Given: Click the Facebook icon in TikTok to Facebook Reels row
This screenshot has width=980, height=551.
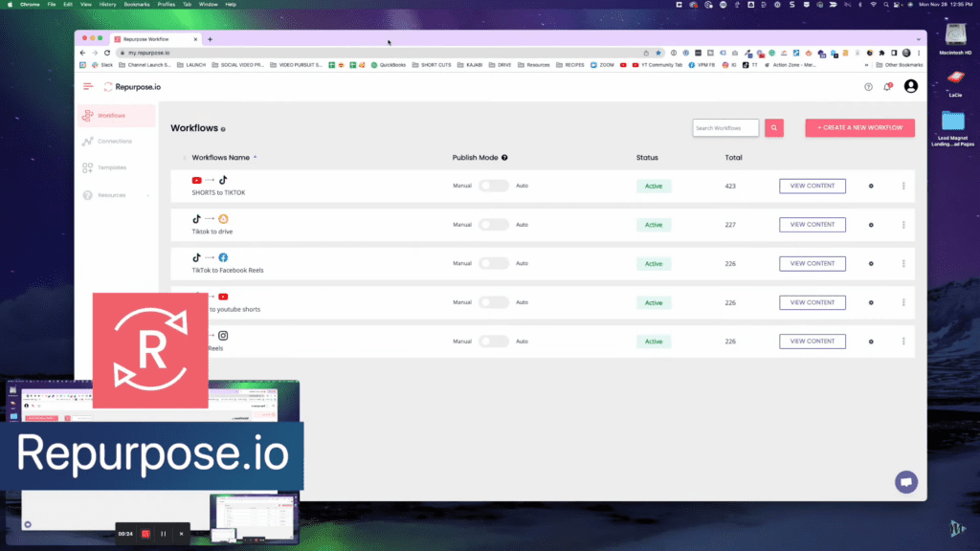Looking at the screenshot, I should point(223,257).
